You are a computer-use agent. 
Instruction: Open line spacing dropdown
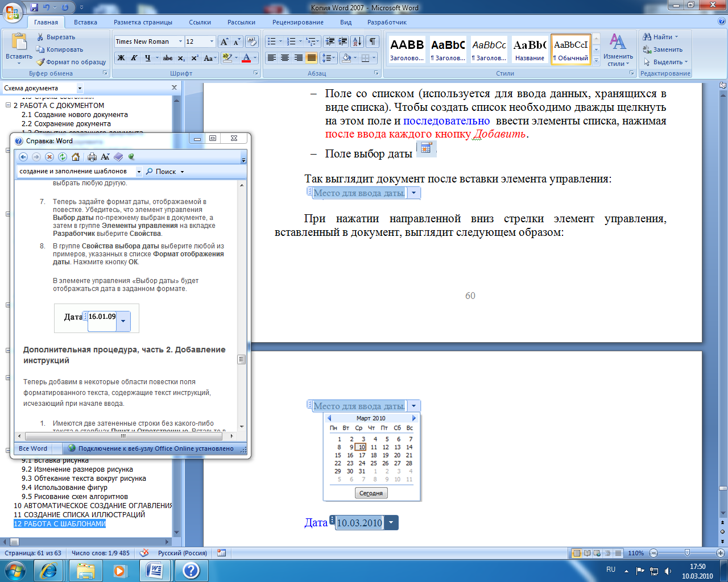coord(329,58)
